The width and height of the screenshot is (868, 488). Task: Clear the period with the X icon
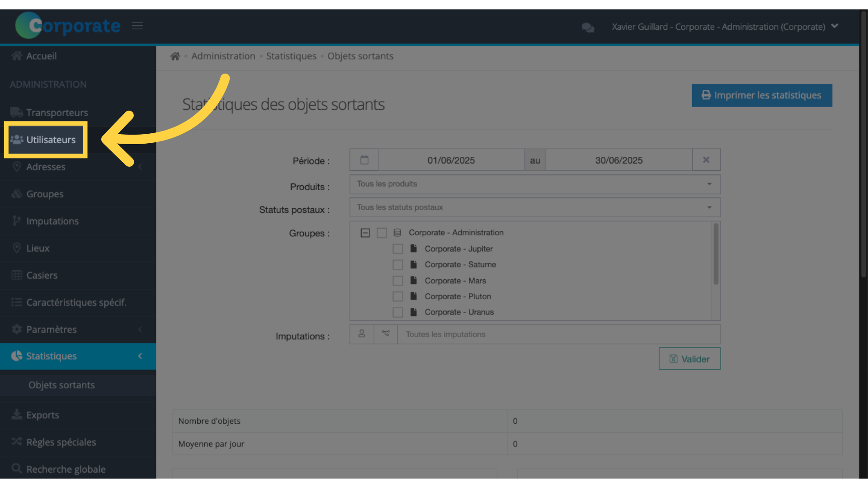click(706, 160)
